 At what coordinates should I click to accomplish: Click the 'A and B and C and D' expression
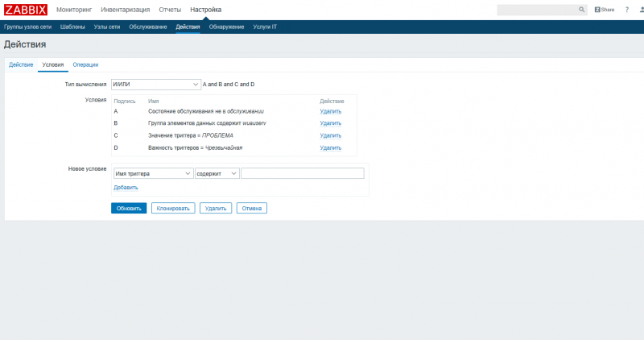point(229,85)
